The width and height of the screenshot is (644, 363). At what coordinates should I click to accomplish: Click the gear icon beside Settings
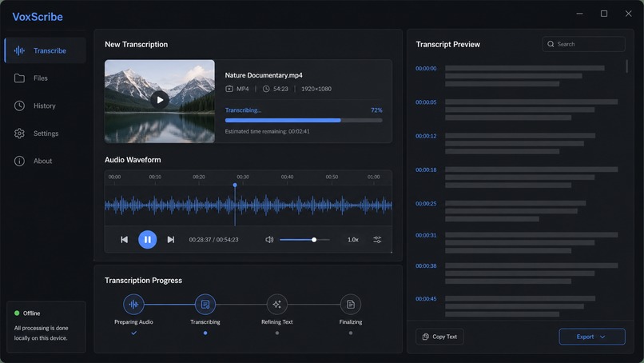(x=19, y=134)
